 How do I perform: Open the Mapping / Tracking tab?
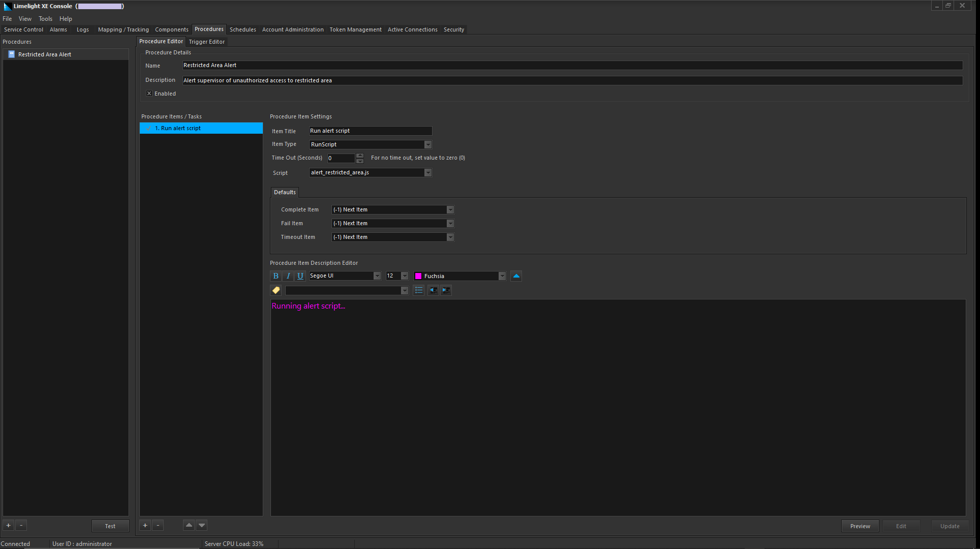[x=124, y=29]
